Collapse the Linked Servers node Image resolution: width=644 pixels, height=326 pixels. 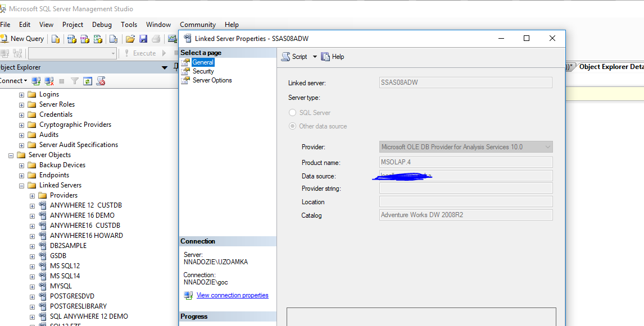click(x=22, y=186)
